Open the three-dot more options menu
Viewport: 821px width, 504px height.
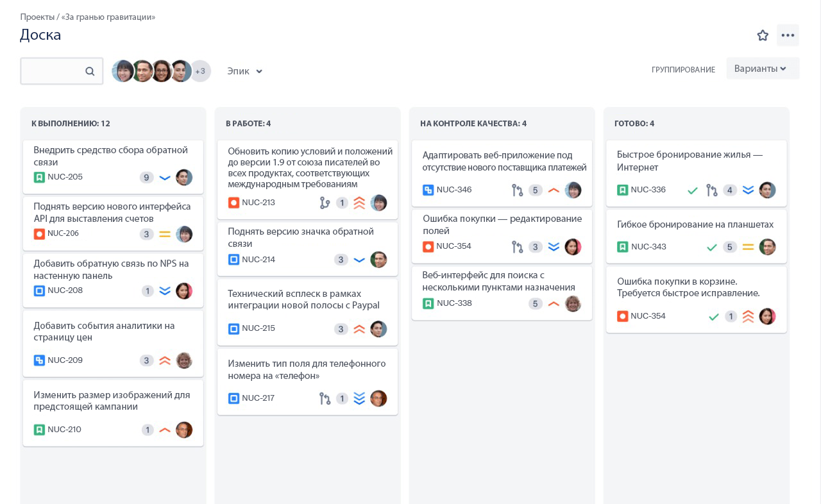788,35
